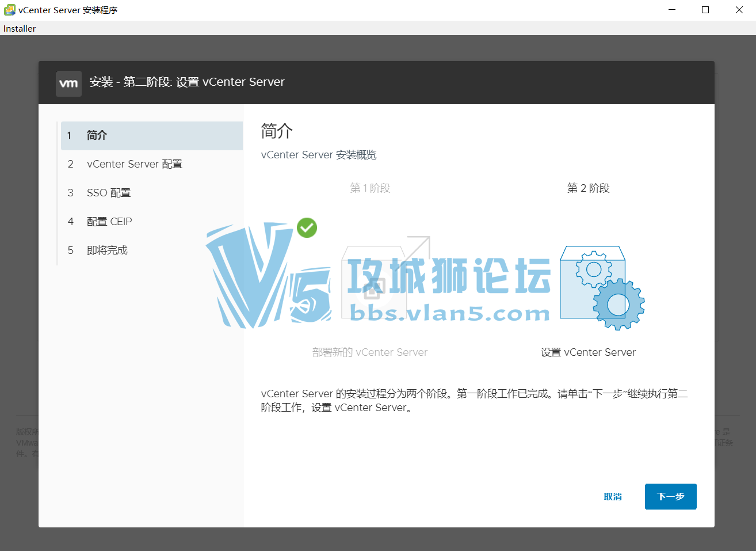The width and height of the screenshot is (756, 551).
Task: Click the 下一步 button to continue
Action: pos(670,496)
